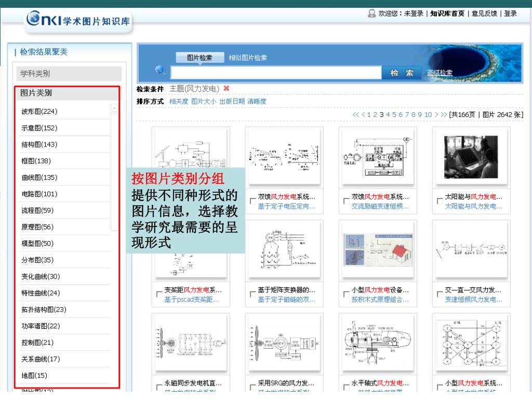Screen dimensions: 532x399
Task: Open the 小型风力发电系统 network diagram thumbnail
Action: 471,343
